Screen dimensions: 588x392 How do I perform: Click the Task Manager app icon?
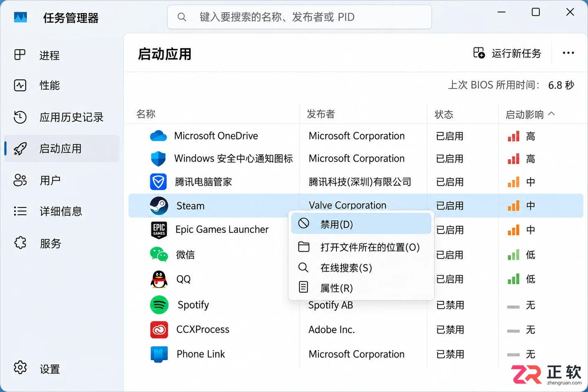point(20,17)
